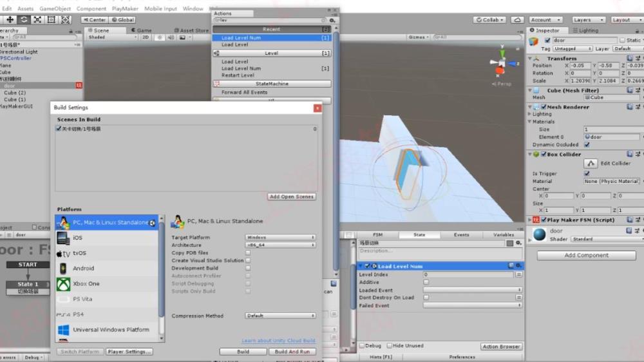Expand Lighting section in Mesh Renderer

pyautogui.click(x=530, y=114)
